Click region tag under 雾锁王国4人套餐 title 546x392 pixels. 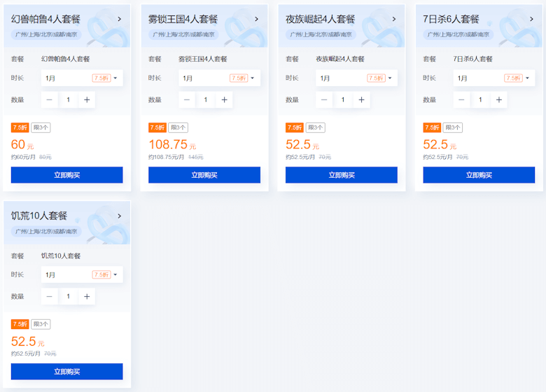coord(184,34)
